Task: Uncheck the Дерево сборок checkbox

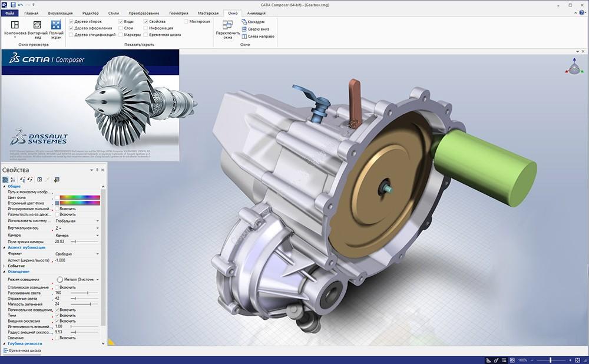Action: (x=71, y=22)
